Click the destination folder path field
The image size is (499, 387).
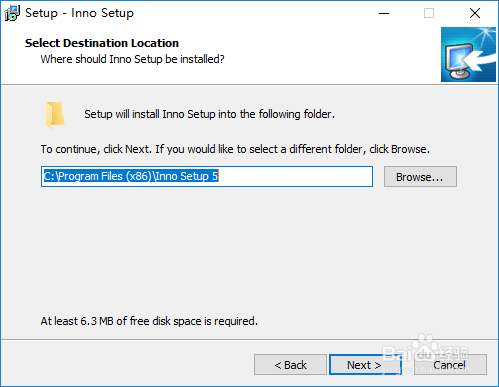coord(207,176)
